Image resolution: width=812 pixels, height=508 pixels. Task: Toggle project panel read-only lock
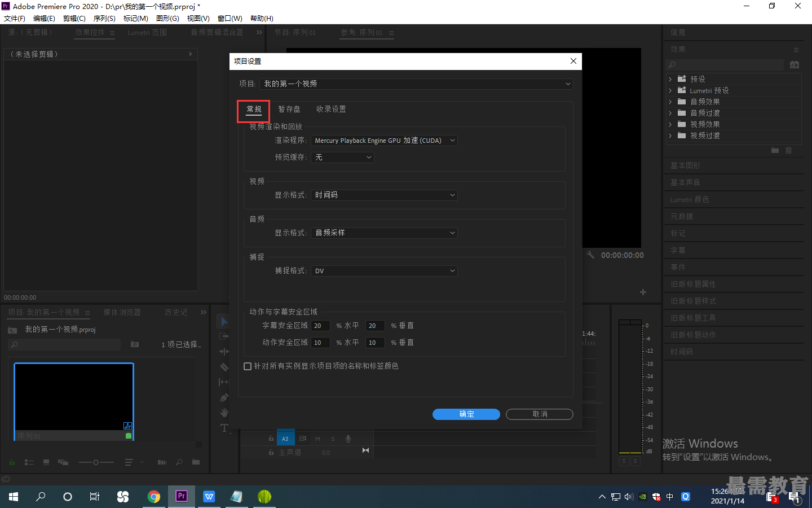pos(12,462)
